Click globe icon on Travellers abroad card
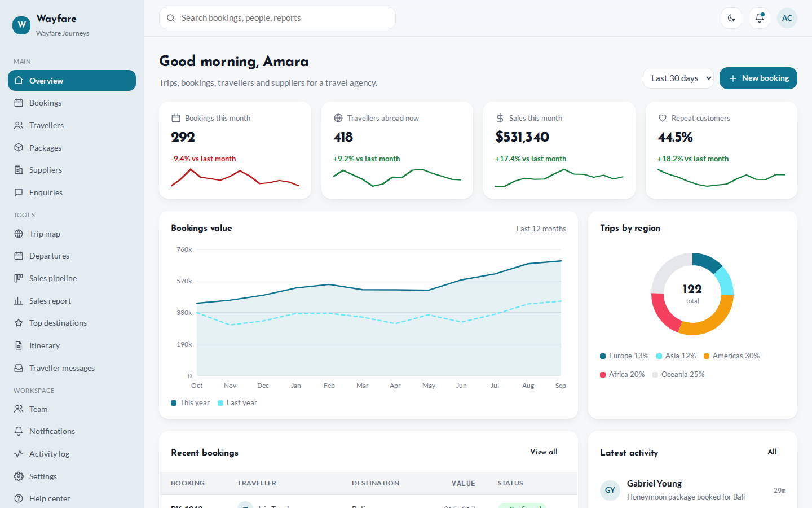This screenshot has height=508, width=812. pyautogui.click(x=338, y=118)
